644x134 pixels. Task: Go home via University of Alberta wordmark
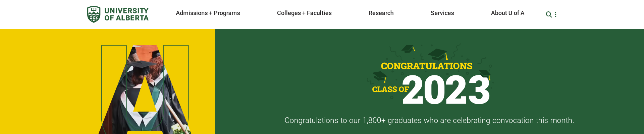pos(126,14)
